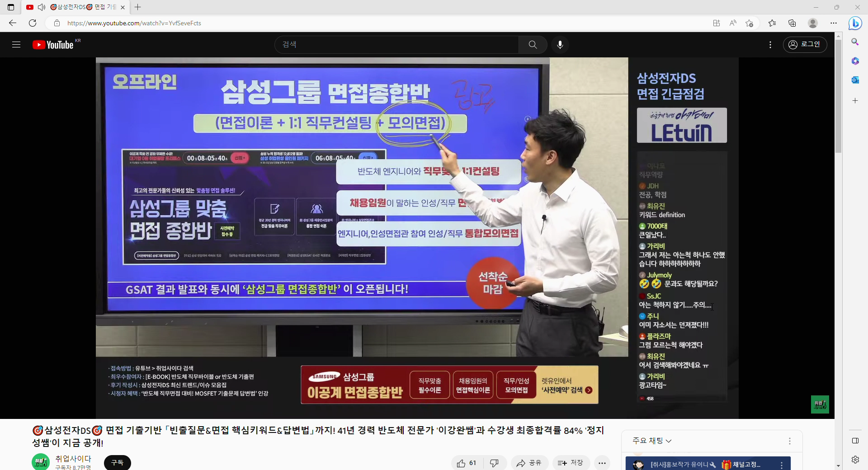Add a site to the sidebar
This screenshot has height=470, width=868.
[x=855, y=100]
